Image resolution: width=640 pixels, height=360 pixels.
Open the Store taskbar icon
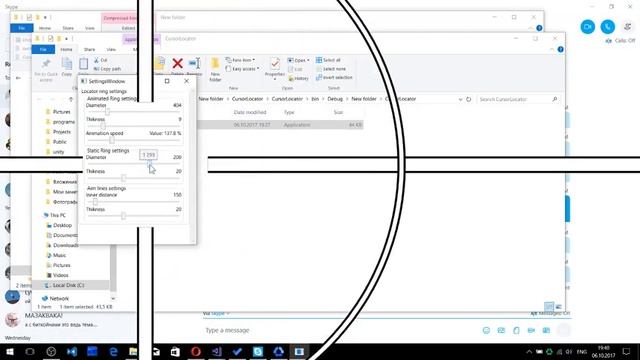[x=175, y=351]
